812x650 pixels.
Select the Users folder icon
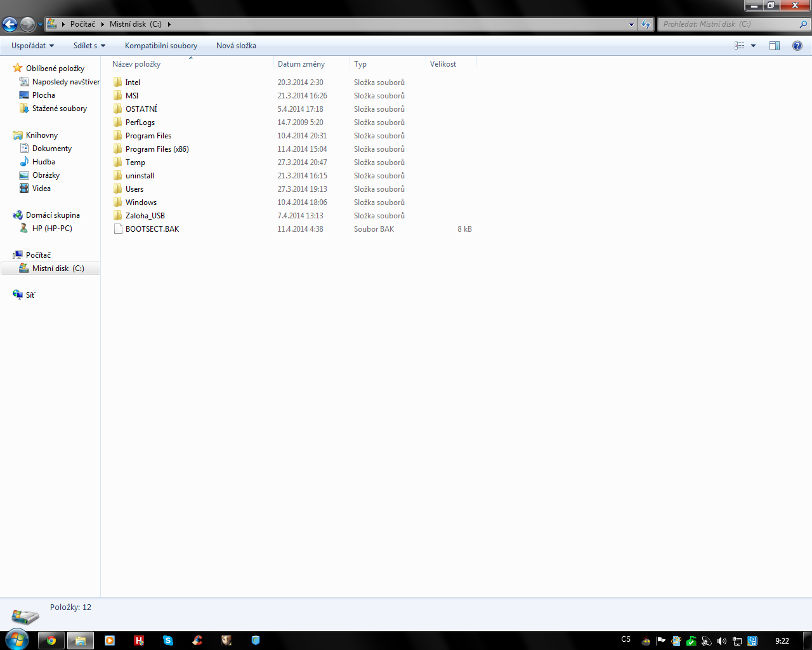[118, 189]
